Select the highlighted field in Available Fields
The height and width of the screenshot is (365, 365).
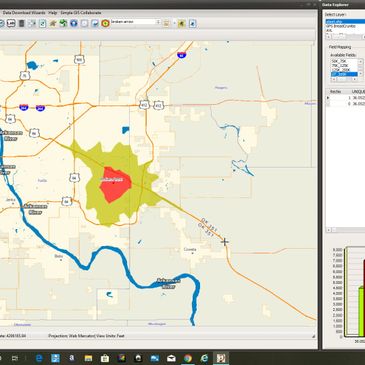pos(344,74)
